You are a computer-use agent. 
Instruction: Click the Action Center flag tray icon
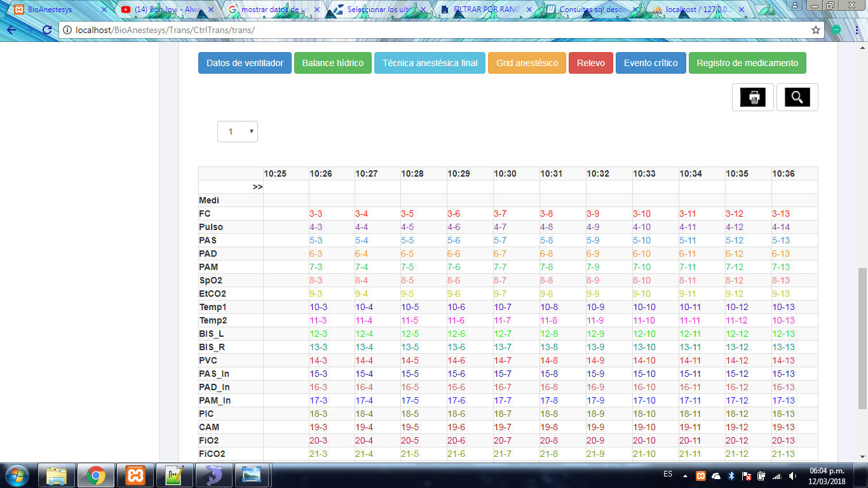pos(747,475)
